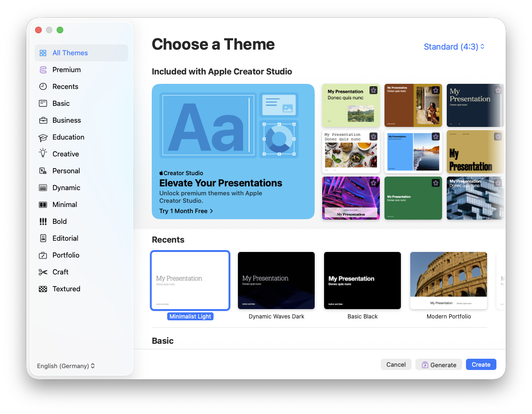Image resolution: width=532 pixels, height=414 pixels.
Task: Select the Modern Portfolio Colosseum thumbnail
Action: point(449,281)
